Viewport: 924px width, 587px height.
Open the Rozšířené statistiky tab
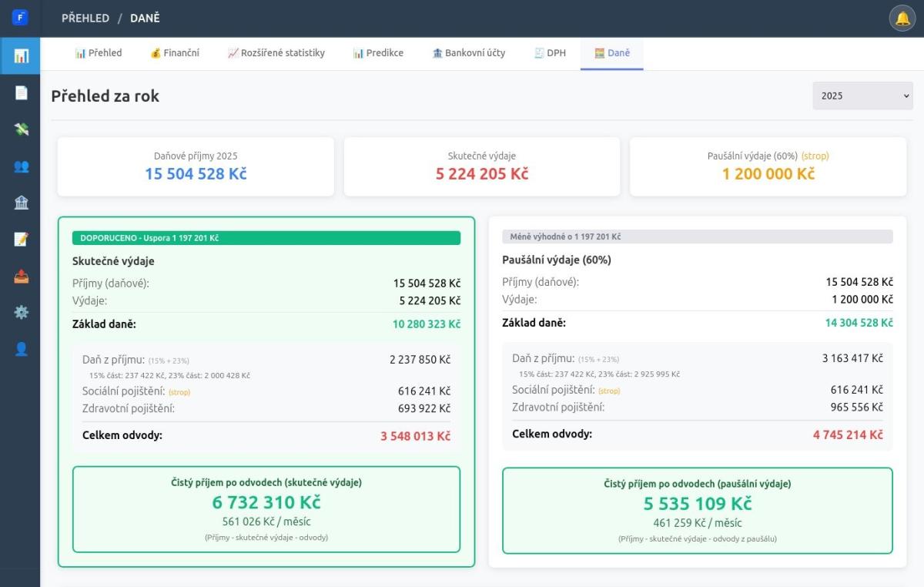276,53
